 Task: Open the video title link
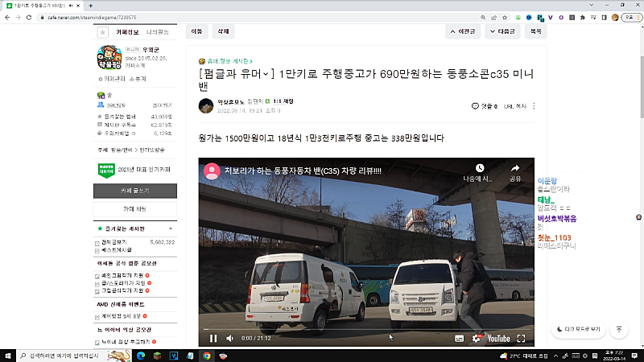[303, 171]
